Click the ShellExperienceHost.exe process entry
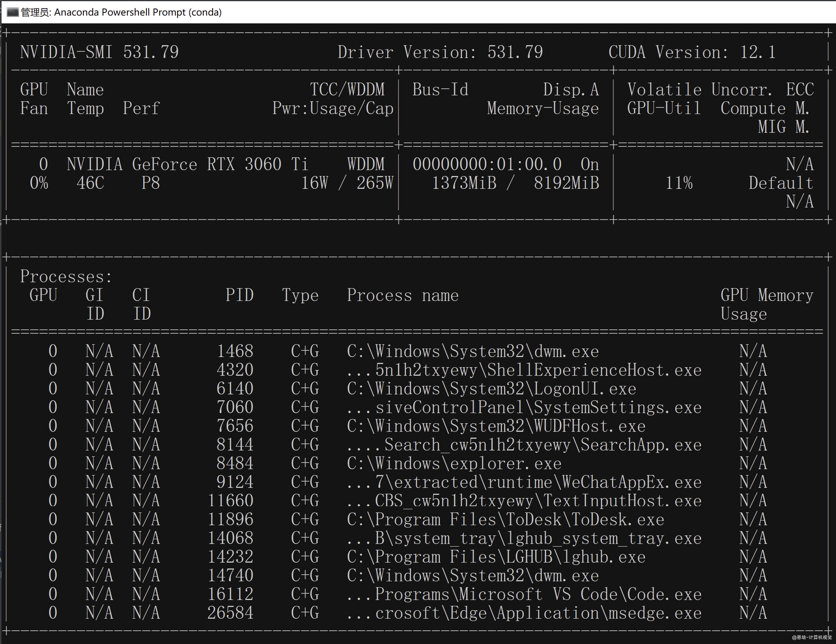Screen dimensions: 836x644 (524, 370)
